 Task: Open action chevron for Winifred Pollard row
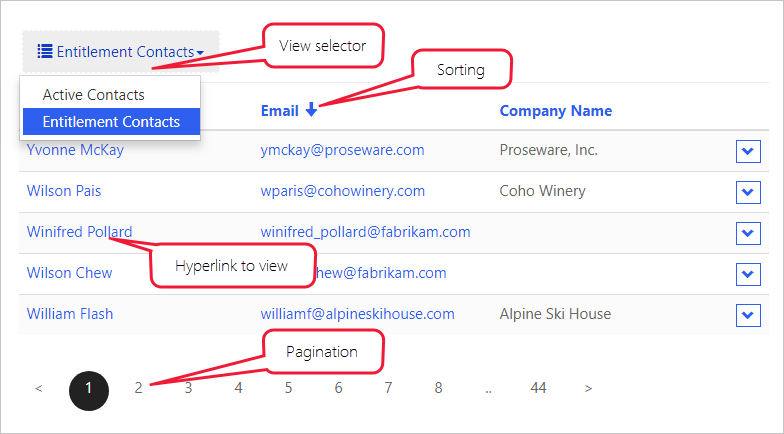748,232
